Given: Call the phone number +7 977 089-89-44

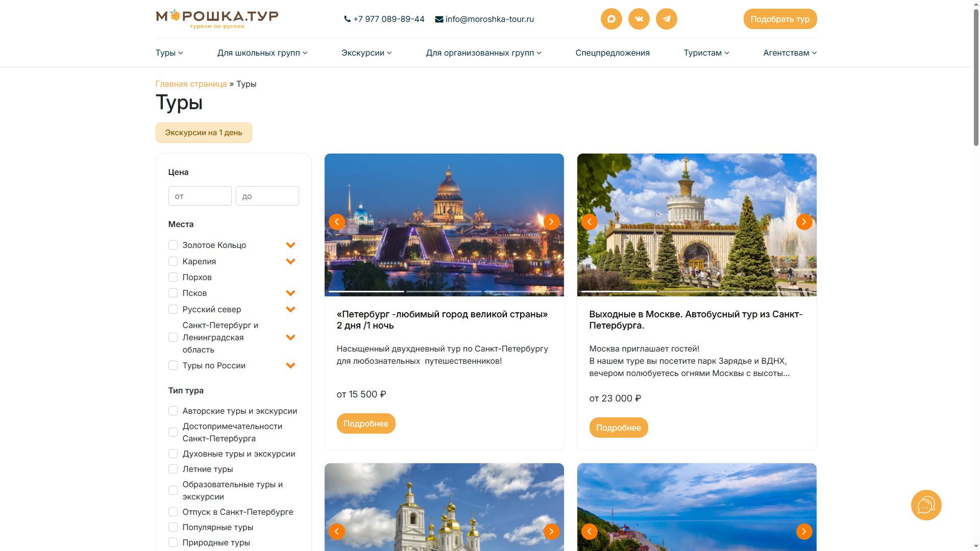Looking at the screenshot, I should point(384,19).
